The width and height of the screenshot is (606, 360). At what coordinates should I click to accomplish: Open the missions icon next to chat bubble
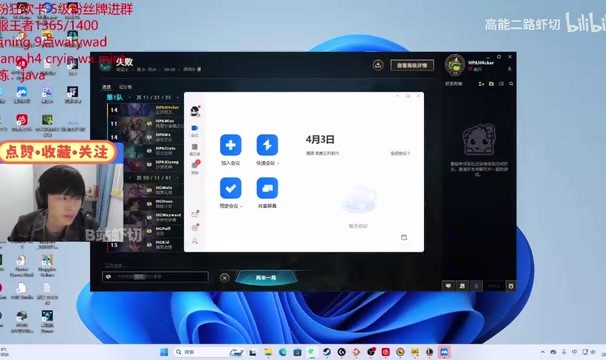(462, 286)
